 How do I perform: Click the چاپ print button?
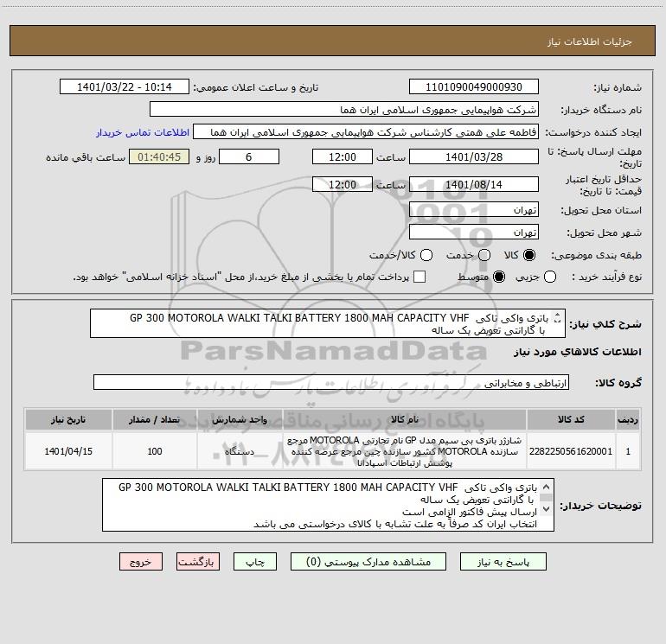point(255,562)
